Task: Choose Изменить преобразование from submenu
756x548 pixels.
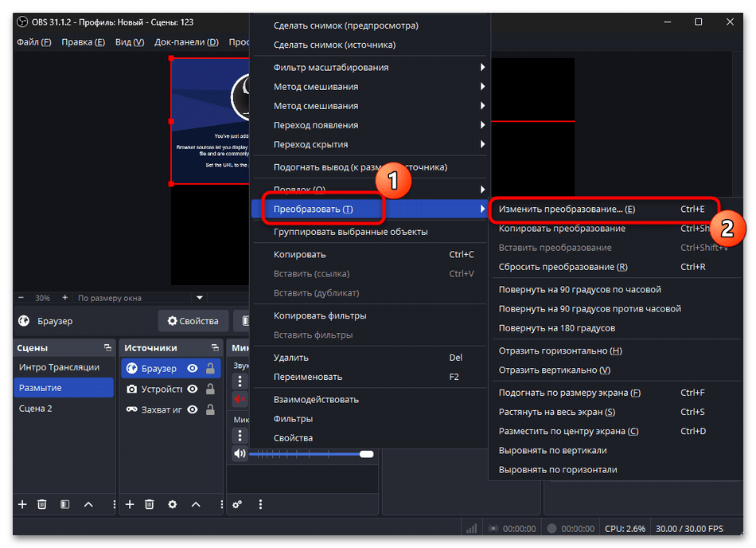Action: pos(567,209)
